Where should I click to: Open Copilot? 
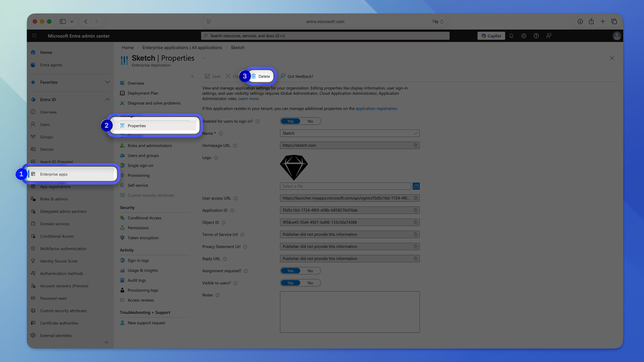pyautogui.click(x=491, y=36)
